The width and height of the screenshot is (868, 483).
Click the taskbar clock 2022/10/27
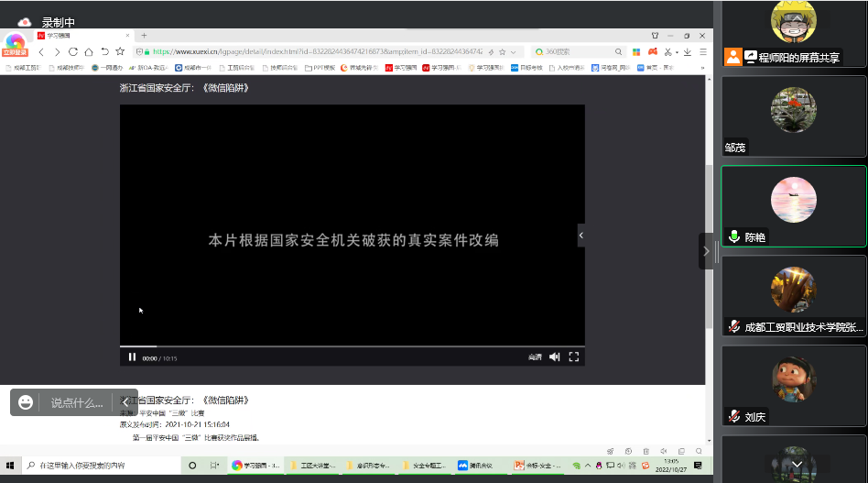click(671, 466)
